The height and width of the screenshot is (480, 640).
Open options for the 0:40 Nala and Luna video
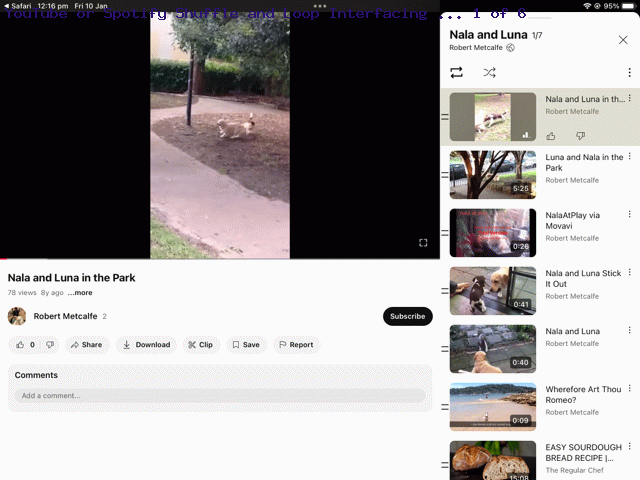click(630, 330)
